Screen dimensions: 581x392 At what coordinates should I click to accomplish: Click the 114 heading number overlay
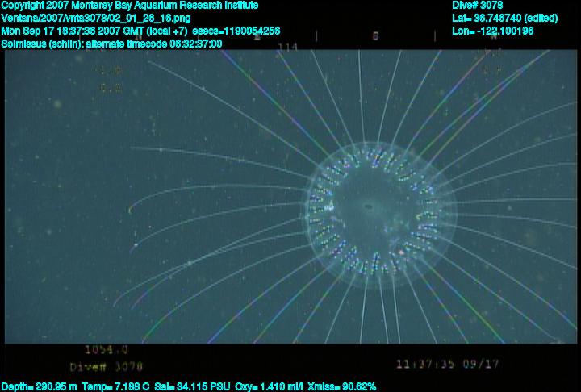286,48
